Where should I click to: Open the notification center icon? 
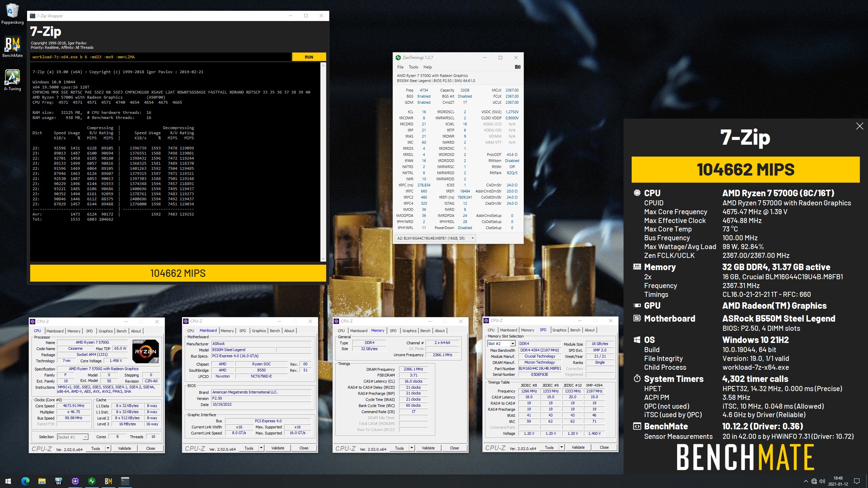pos(857,481)
